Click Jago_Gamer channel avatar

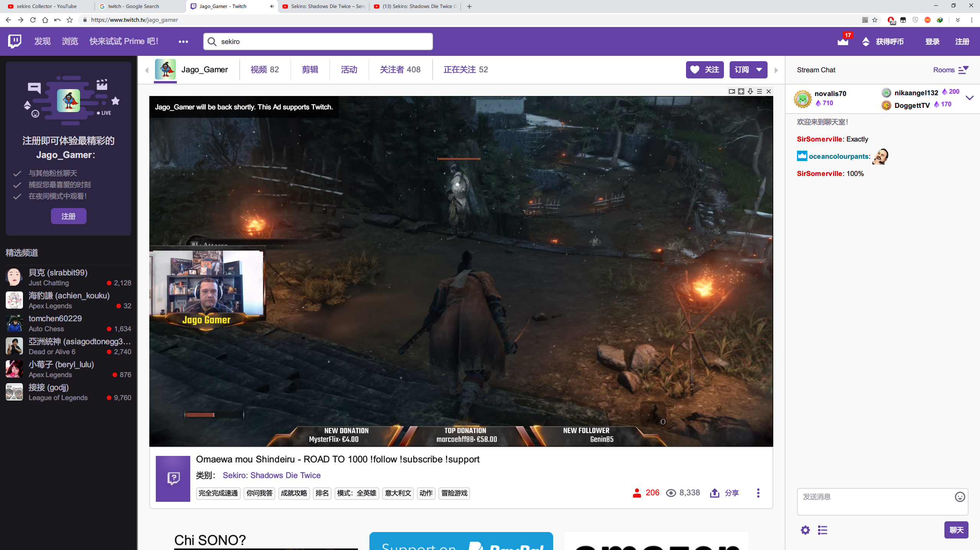[x=165, y=69]
